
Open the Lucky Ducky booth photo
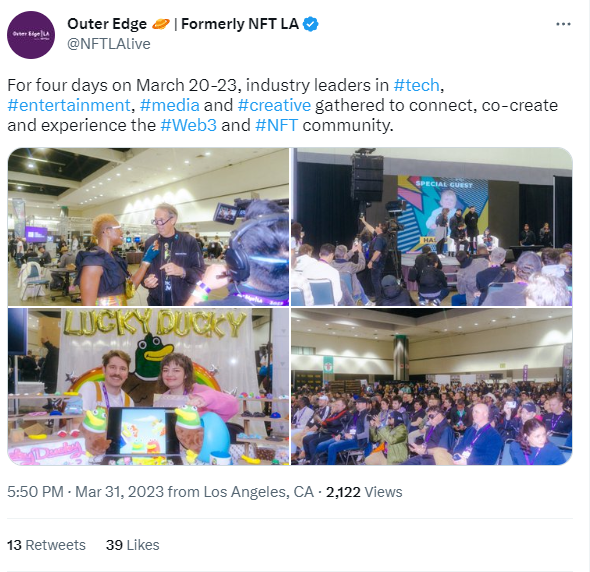coord(148,386)
